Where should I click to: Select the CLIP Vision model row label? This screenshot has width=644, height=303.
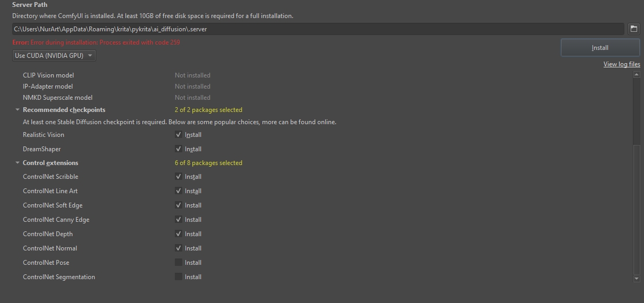(x=48, y=75)
